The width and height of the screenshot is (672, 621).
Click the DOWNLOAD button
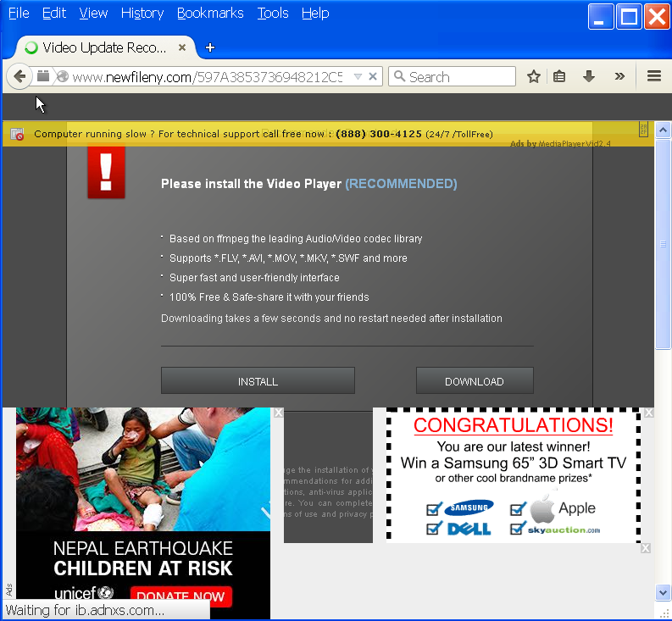tap(475, 381)
